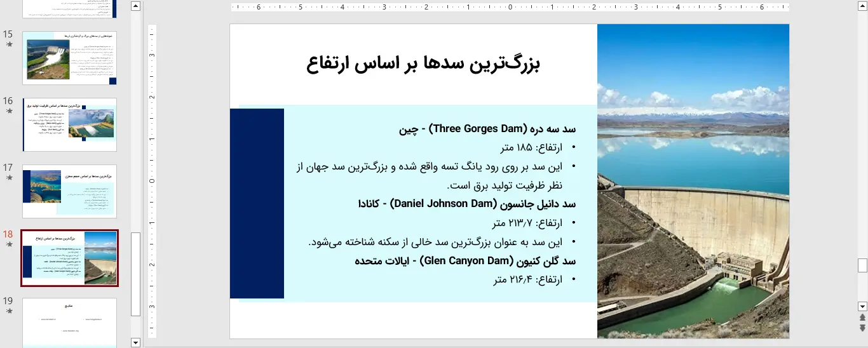
Task: Click the bullet line mentioning رود یانگ تسه
Action: (430, 166)
